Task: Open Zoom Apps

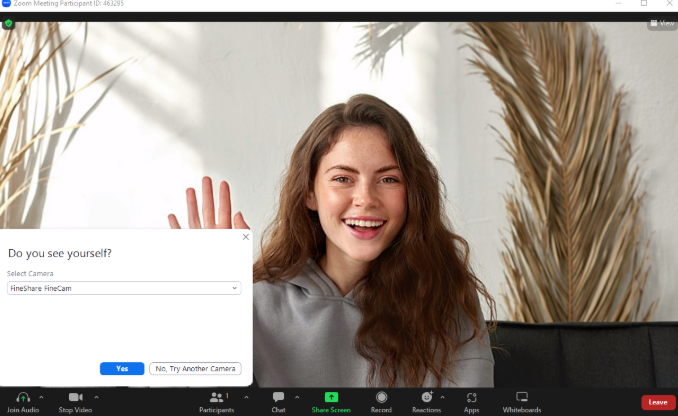Action: [x=471, y=402]
